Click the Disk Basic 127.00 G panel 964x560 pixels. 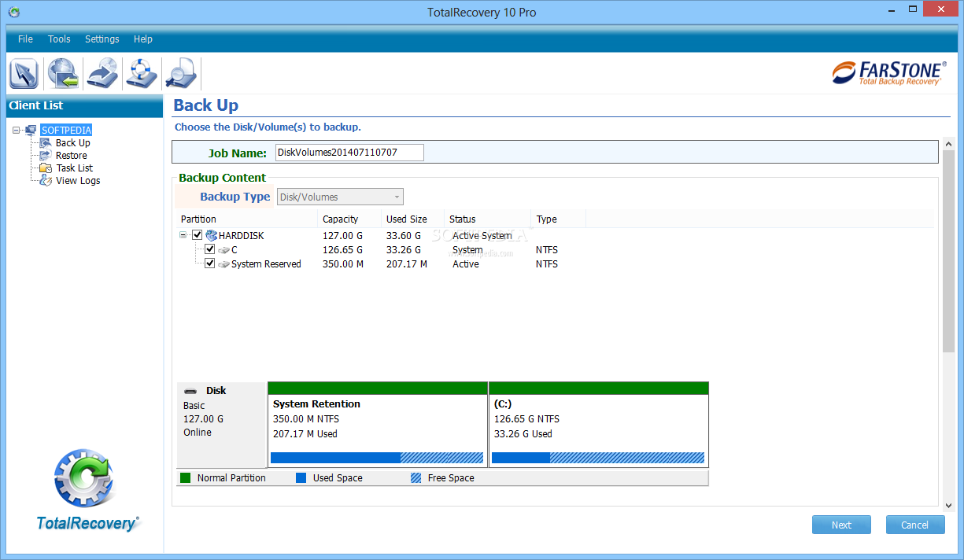tap(222, 425)
